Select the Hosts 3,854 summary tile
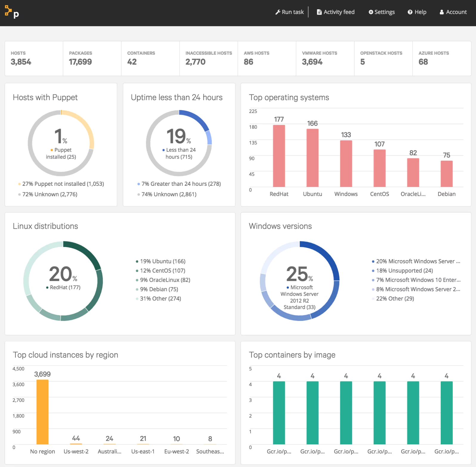 click(34, 58)
